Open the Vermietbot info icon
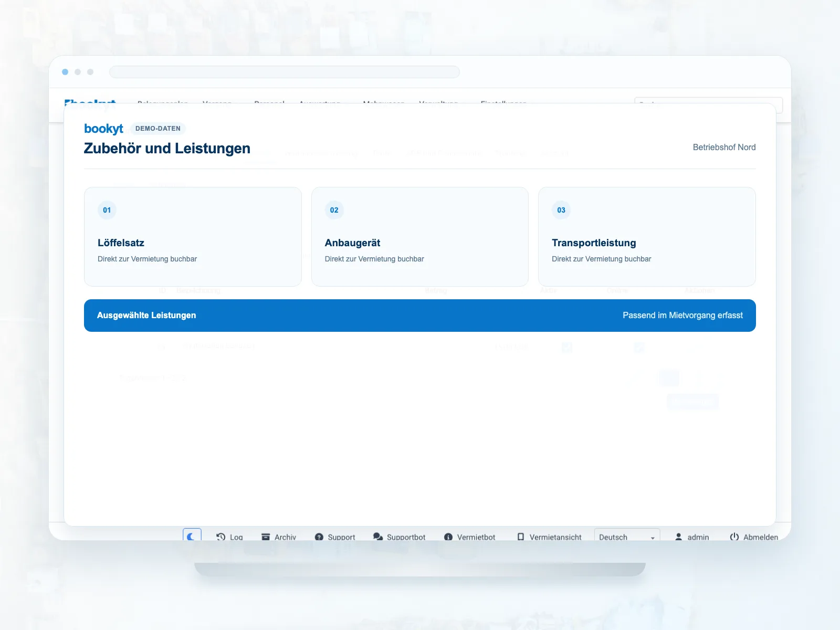Viewport: 840px width, 630px height. point(448,537)
